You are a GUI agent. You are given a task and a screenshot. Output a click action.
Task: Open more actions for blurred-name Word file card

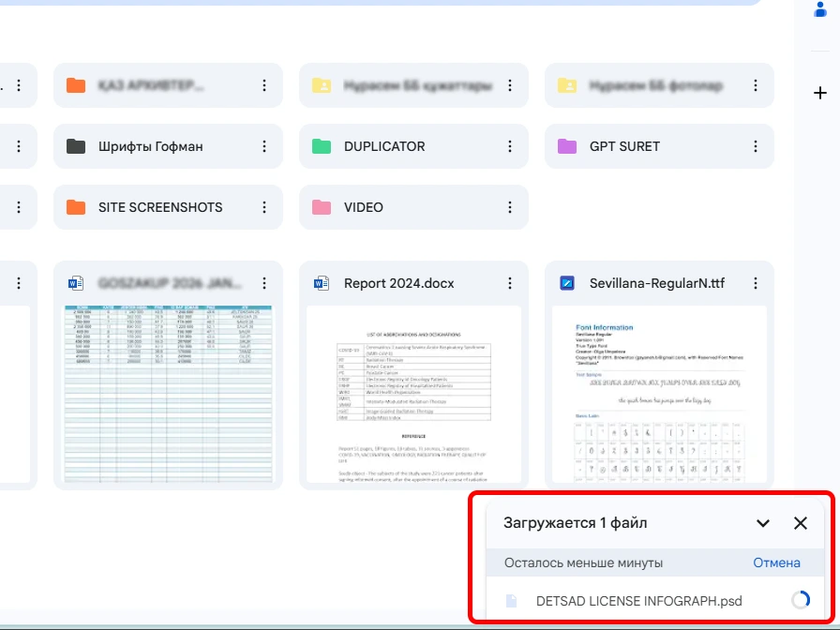coord(264,283)
